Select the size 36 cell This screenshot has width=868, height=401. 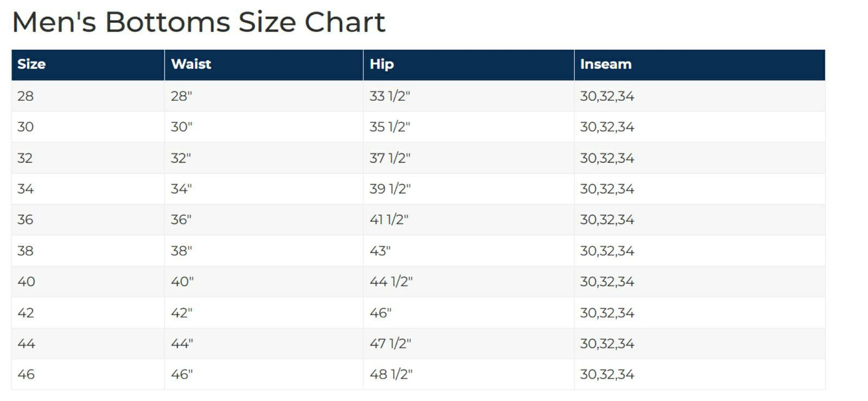(x=88, y=220)
